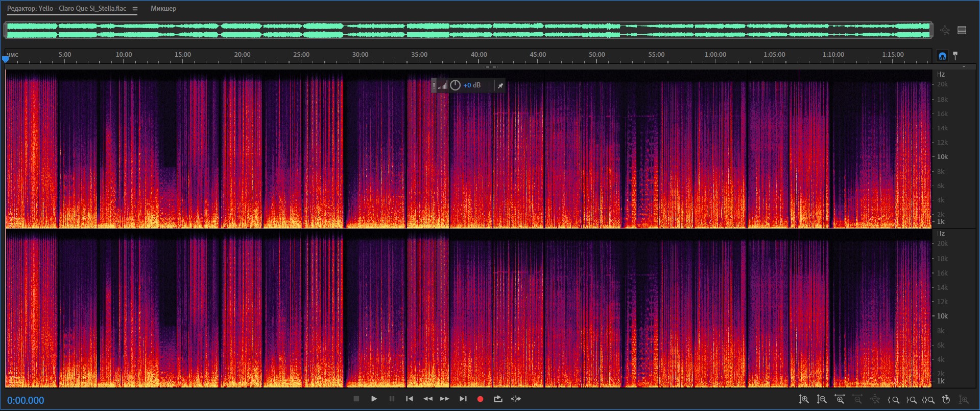This screenshot has width=980, height=411.
Task: Click the 0:00.000 timecode display
Action: pyautogui.click(x=26, y=400)
